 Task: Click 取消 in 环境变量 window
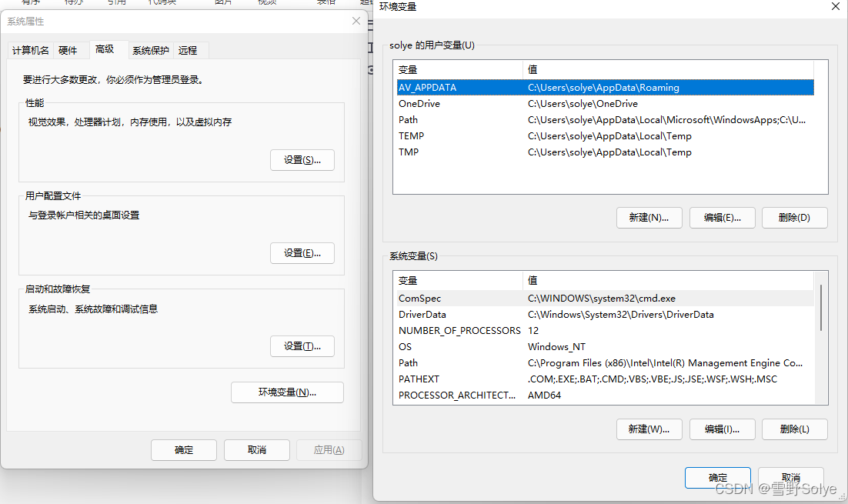(x=791, y=478)
